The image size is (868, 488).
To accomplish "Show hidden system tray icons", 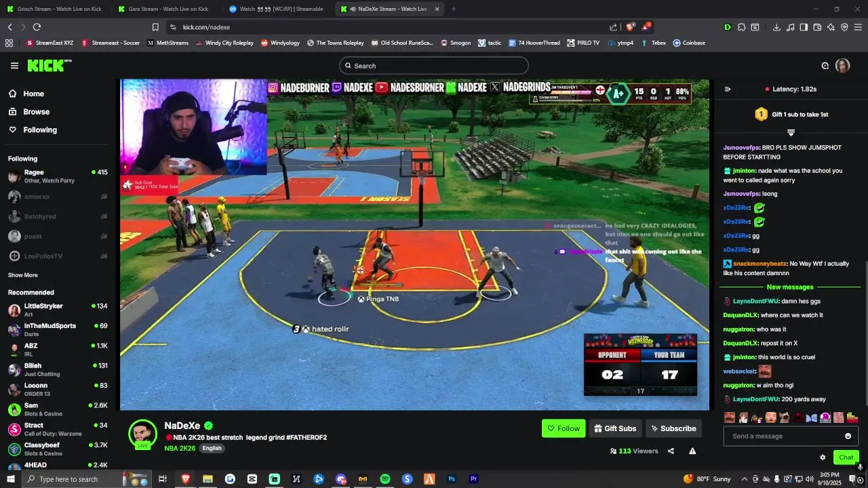I will 745,479.
